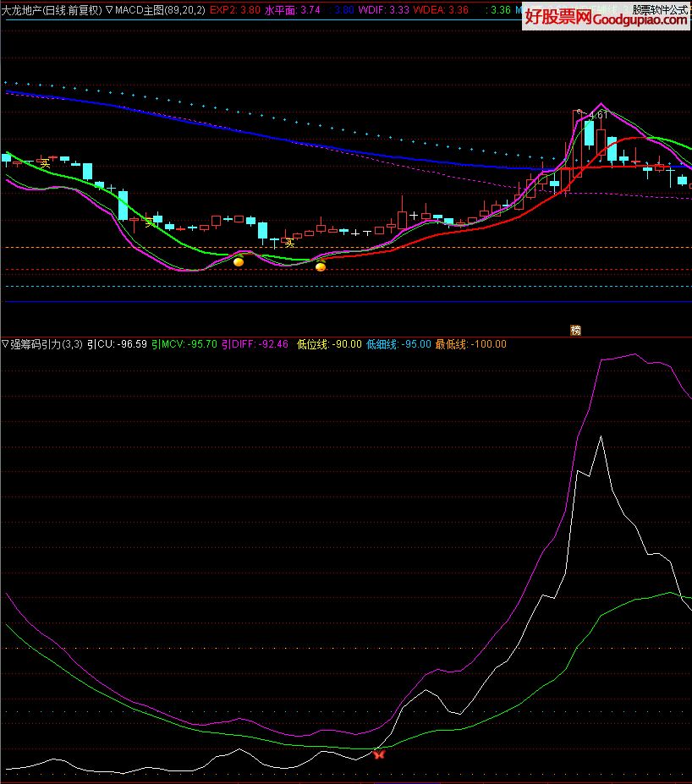Click the 榜 badge above the lower panel
This screenshot has height=784, width=692.
click(x=576, y=330)
